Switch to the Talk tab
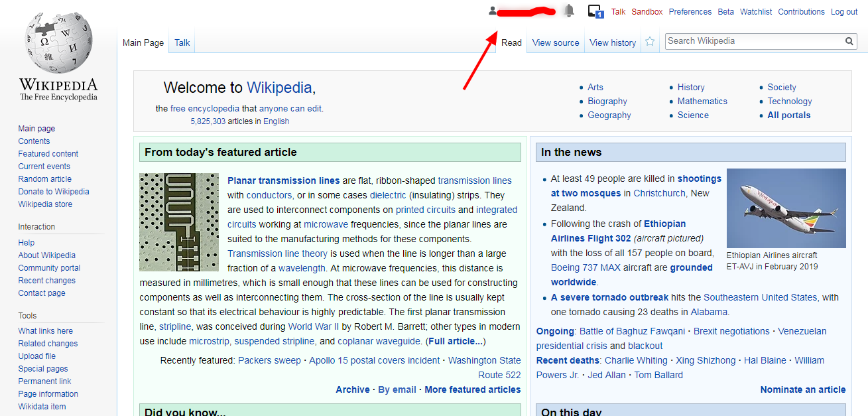868x416 pixels. coord(182,42)
